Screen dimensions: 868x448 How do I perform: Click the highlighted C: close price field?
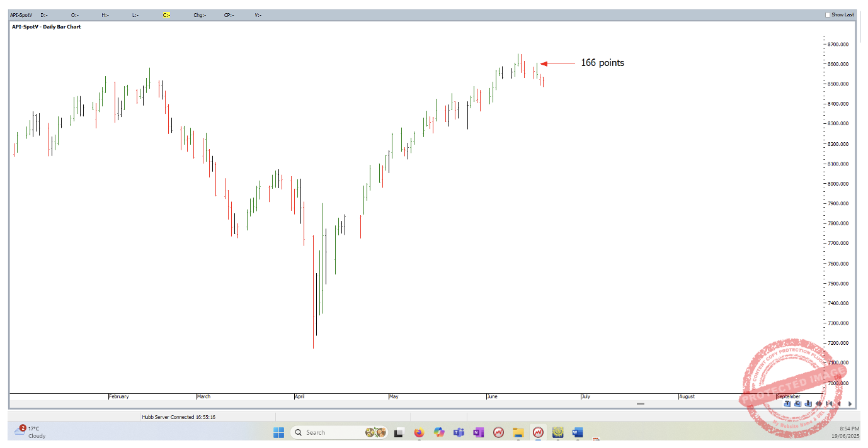166,14
